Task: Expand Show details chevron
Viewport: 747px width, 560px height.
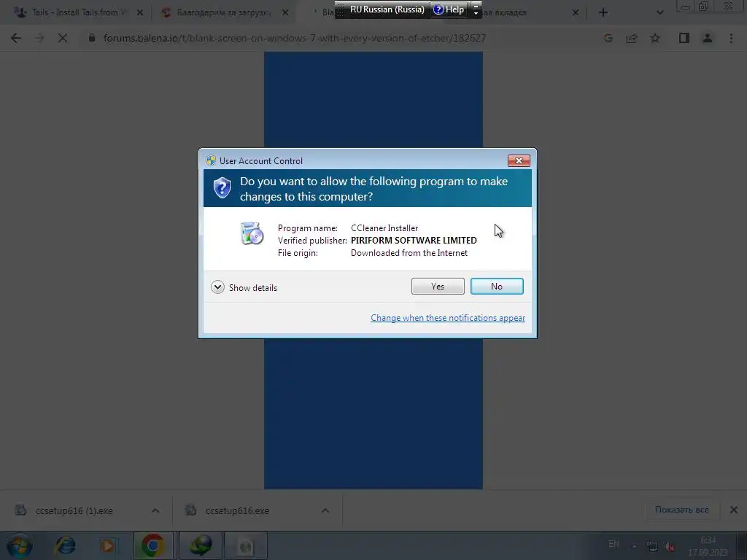Action: click(x=217, y=287)
